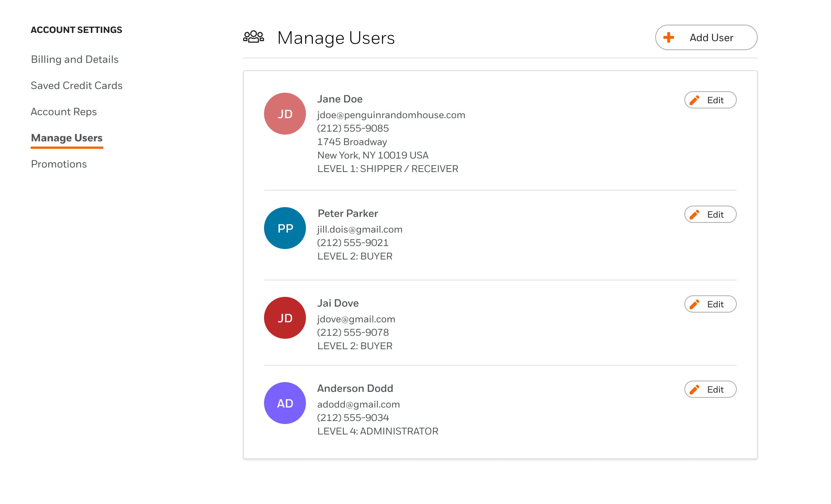Click the pencil icon for Peter Parker
This screenshot has width=831, height=504.
(694, 215)
